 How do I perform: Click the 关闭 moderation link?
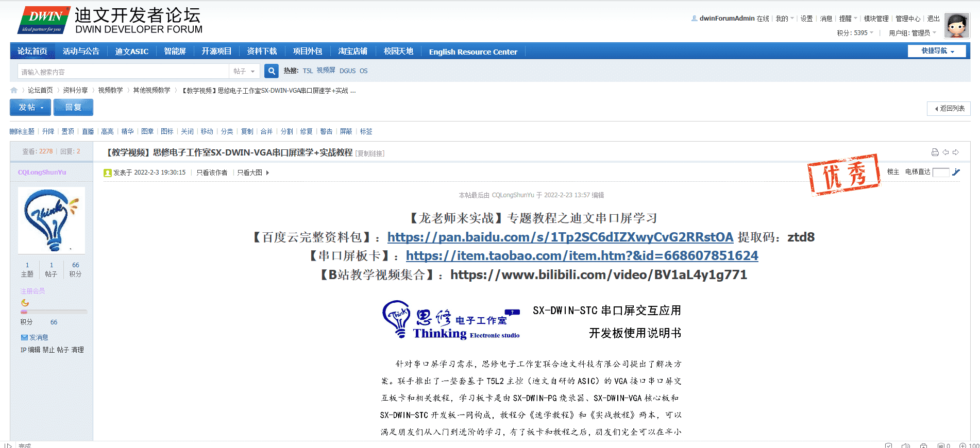click(188, 131)
